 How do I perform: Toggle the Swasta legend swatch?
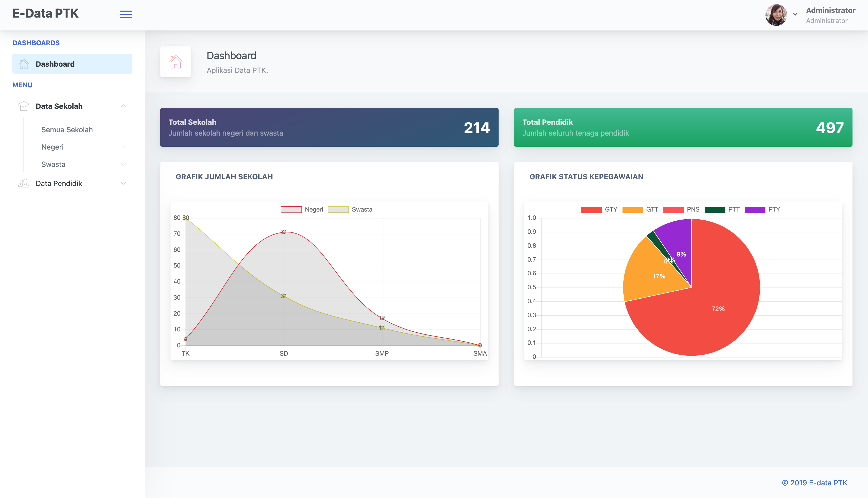pyautogui.click(x=338, y=209)
